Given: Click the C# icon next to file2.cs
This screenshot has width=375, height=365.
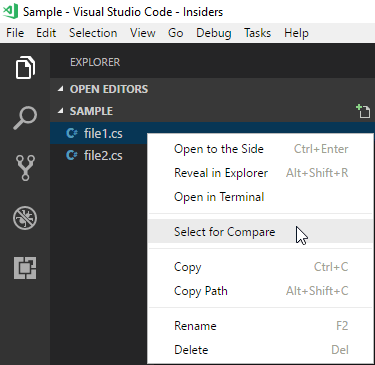Looking at the screenshot, I should [x=71, y=155].
